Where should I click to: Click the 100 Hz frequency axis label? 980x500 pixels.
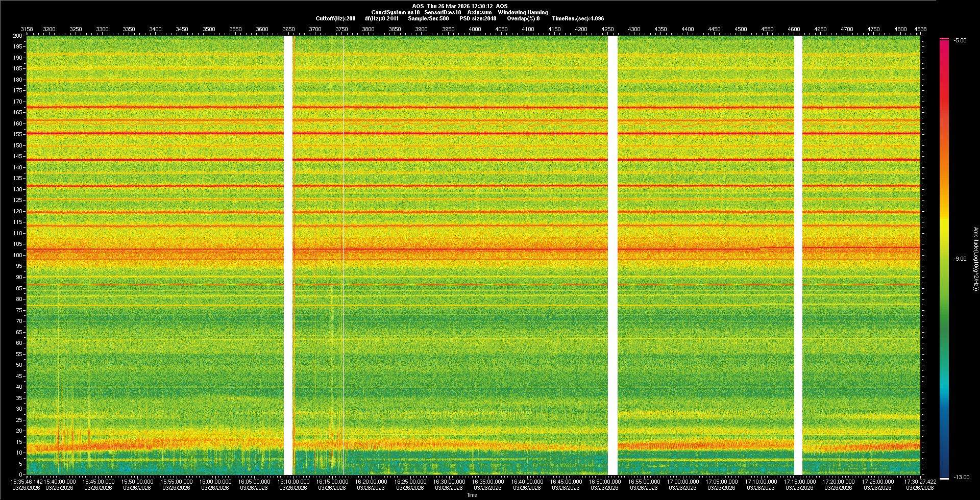pyautogui.click(x=18, y=255)
